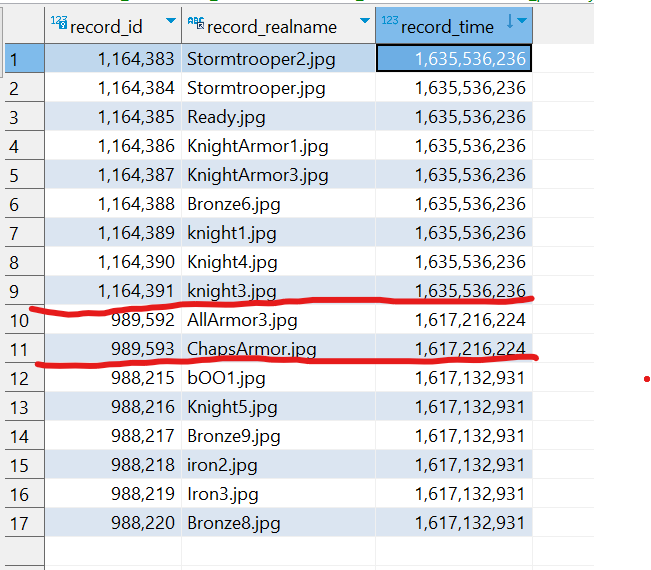The width and height of the screenshot is (651, 570).
Task: Click cell KnightArmor1.jpg
Action: pos(278,146)
